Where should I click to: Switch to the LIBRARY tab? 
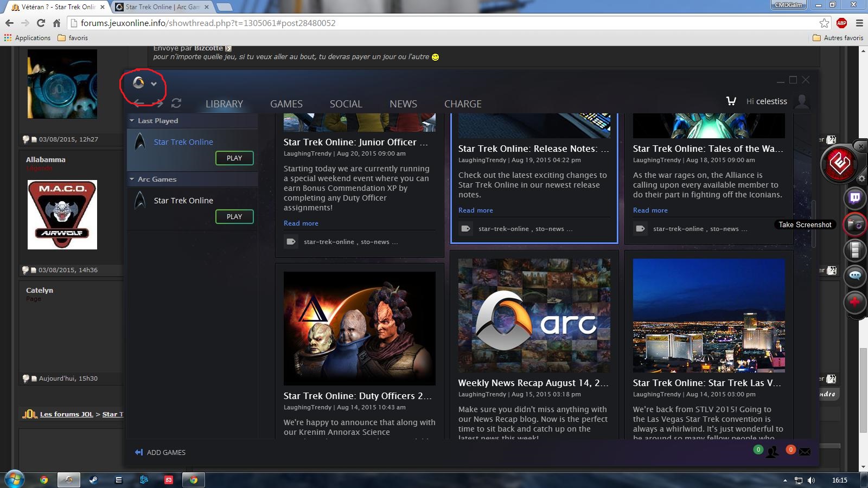tap(224, 104)
